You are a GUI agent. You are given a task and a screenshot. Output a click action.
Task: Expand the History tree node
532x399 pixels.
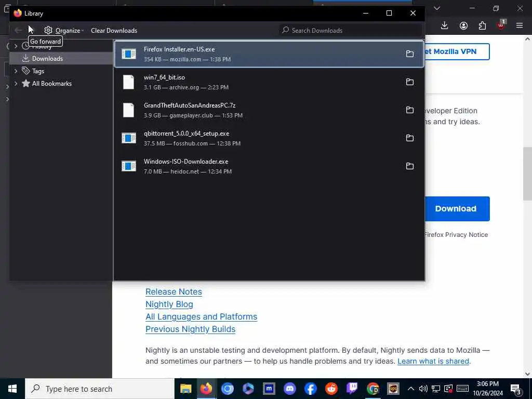(16, 46)
